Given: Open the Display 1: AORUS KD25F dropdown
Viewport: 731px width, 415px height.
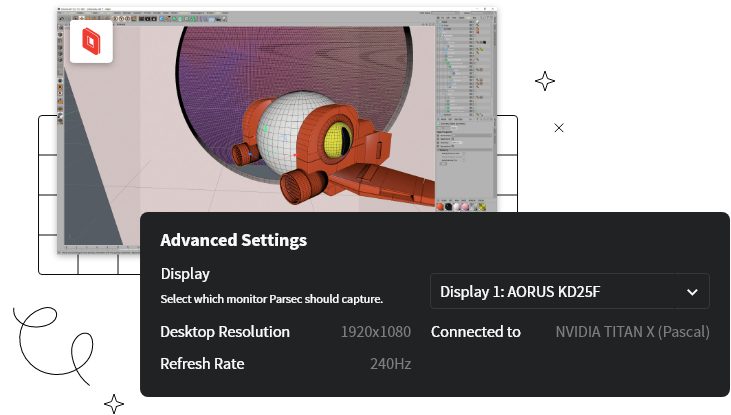Looking at the screenshot, I should coord(570,291).
